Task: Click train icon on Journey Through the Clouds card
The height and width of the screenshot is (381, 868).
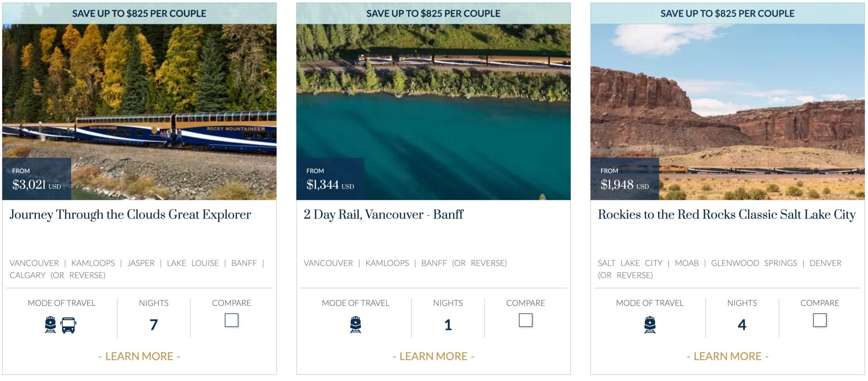Action: coord(50,325)
